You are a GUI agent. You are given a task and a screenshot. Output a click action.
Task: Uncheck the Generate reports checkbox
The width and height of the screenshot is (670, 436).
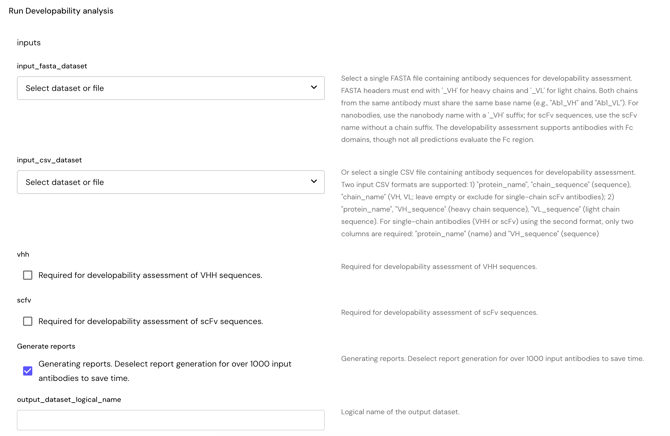pos(28,371)
